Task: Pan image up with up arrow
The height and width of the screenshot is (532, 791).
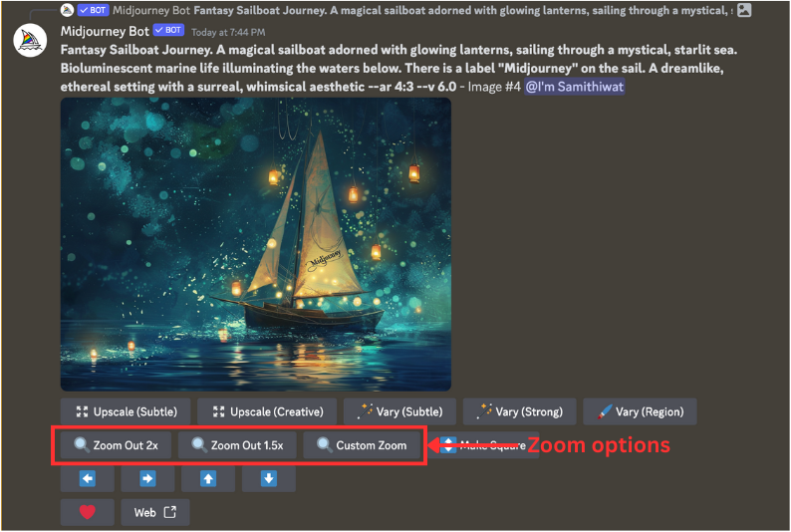Action: coord(208,478)
